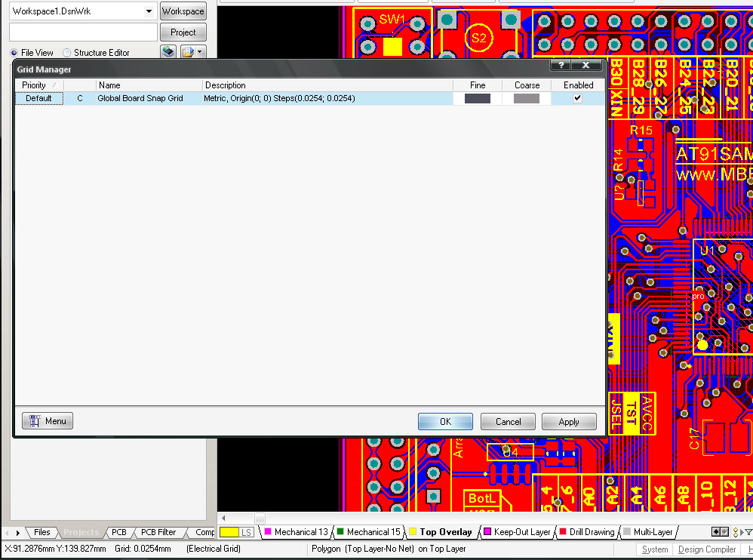Switch to the PCB Filter panel tab
Viewport: 753px width, 560px height.
tap(158, 532)
